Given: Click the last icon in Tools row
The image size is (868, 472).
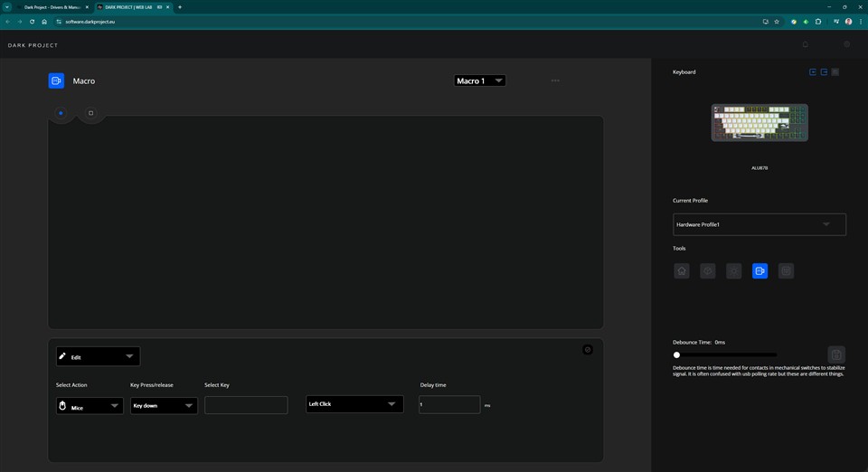Looking at the screenshot, I should (786, 270).
